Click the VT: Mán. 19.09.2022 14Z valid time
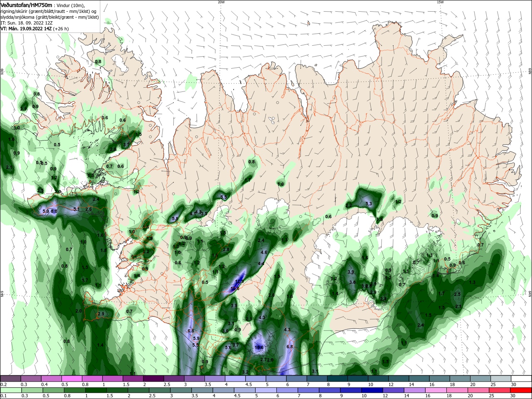 34,29
